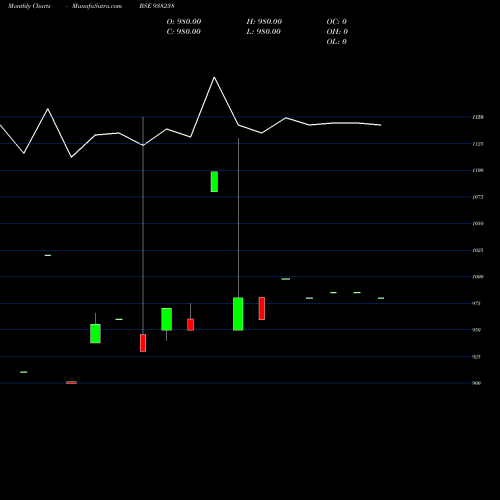Click the 1050 price axis label
Image resolution: width=500 pixels, height=500 pixels.
click(478, 224)
